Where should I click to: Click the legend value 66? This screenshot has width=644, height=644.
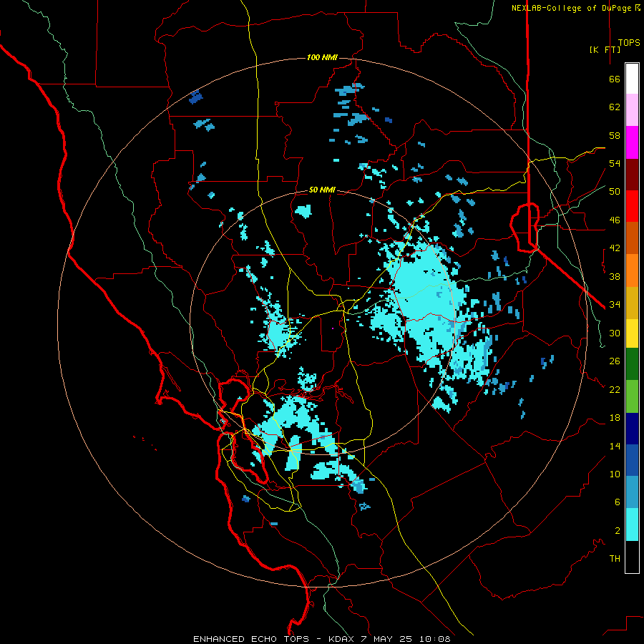point(615,79)
